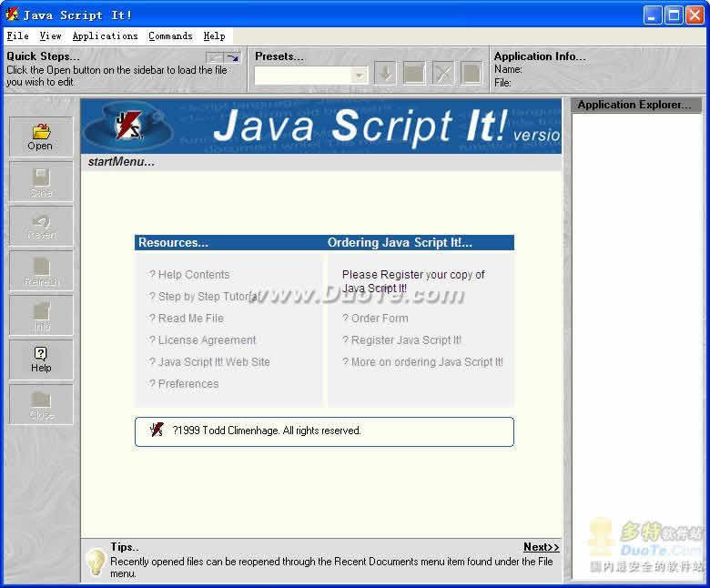Click the Application Info Name: label
This screenshot has height=588, width=710.
coord(508,69)
